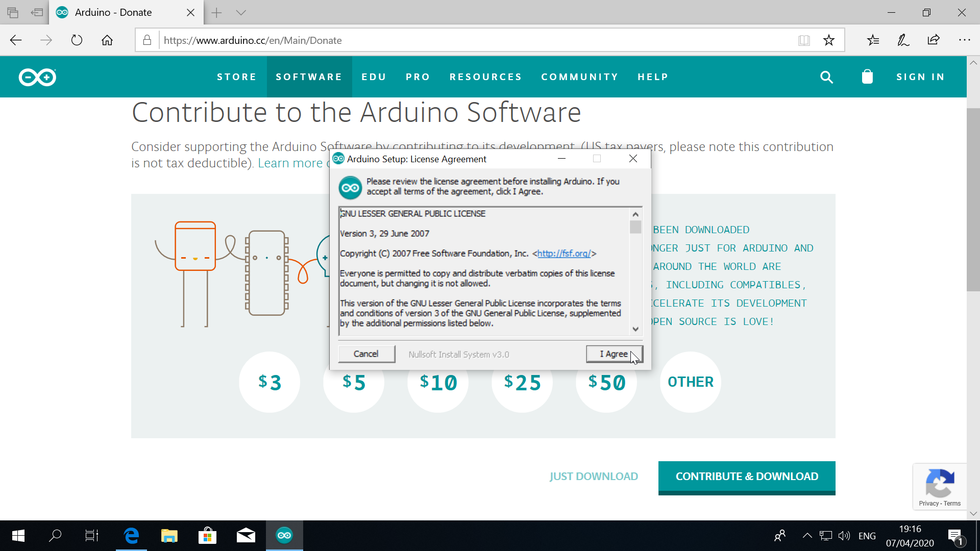Go to browser home page icon

[x=107, y=40]
